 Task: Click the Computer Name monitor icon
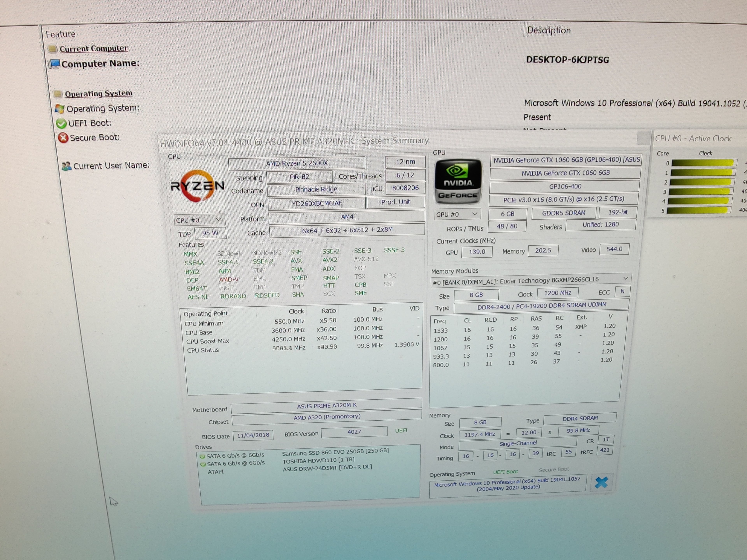(54, 63)
